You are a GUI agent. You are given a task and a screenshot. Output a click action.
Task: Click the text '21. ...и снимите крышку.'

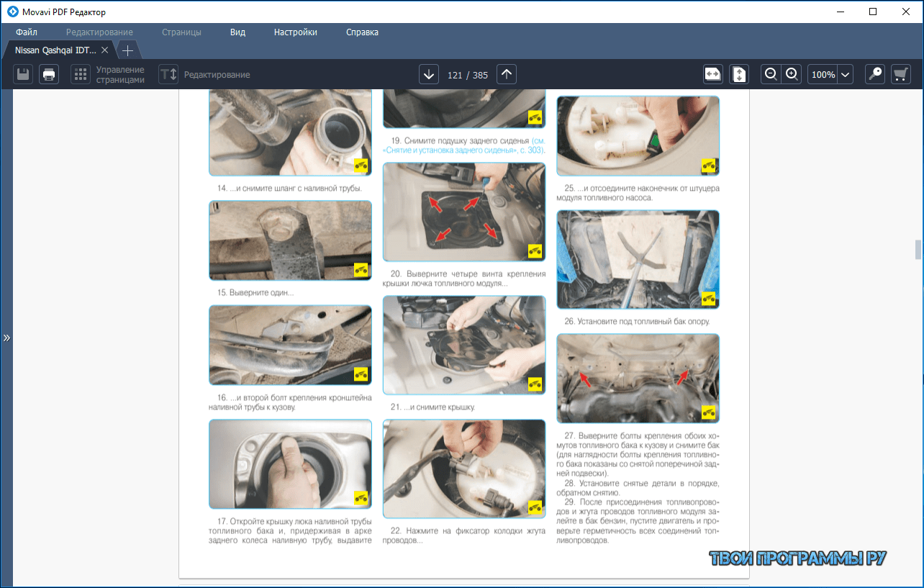click(432, 407)
